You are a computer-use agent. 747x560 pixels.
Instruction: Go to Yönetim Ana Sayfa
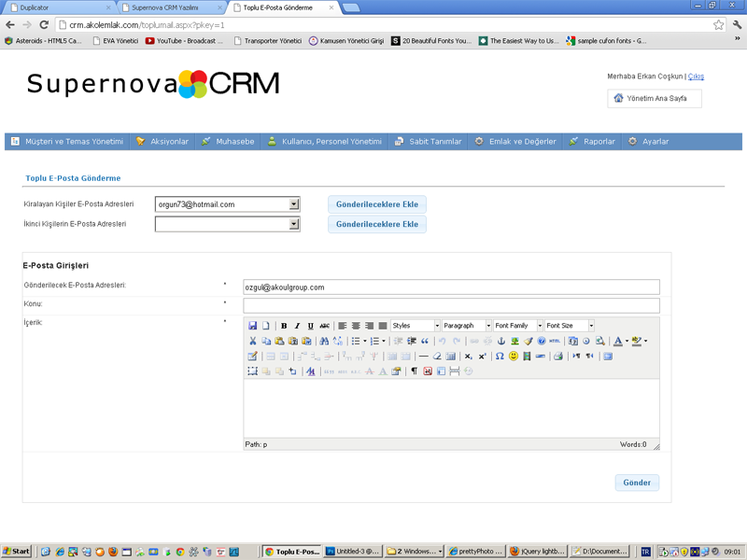coord(655,99)
